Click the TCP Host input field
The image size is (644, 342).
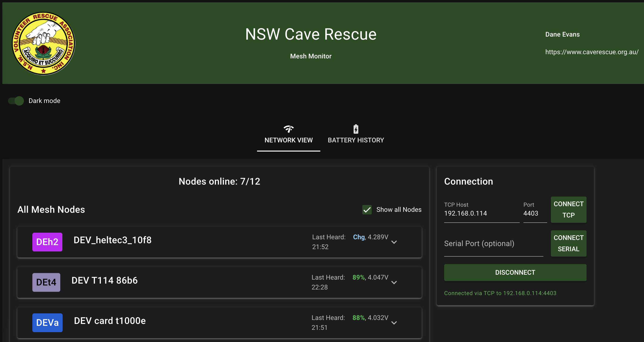pos(481,213)
